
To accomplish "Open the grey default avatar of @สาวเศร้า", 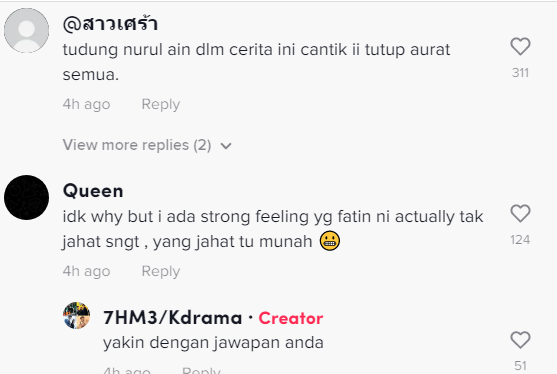I will pos(26,31).
